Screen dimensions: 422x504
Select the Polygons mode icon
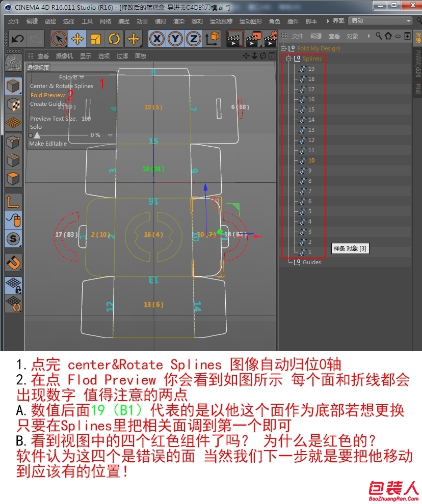pyautogui.click(x=13, y=179)
